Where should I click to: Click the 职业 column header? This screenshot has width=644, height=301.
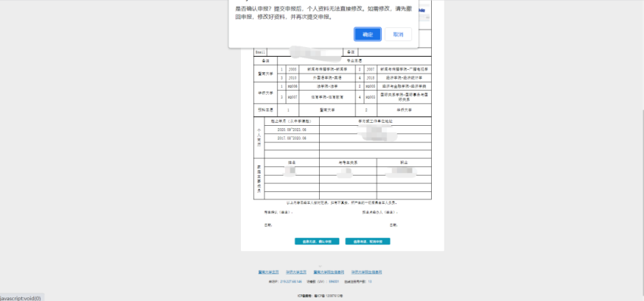point(404,163)
